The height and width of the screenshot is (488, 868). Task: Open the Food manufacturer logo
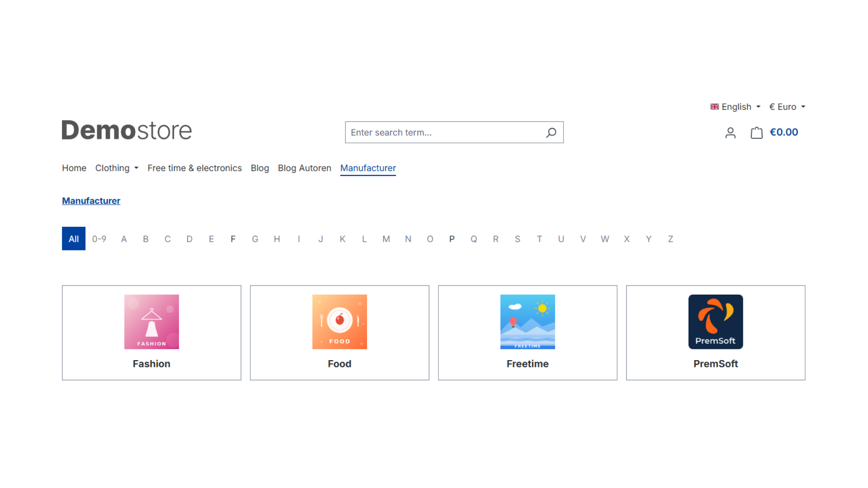340,322
